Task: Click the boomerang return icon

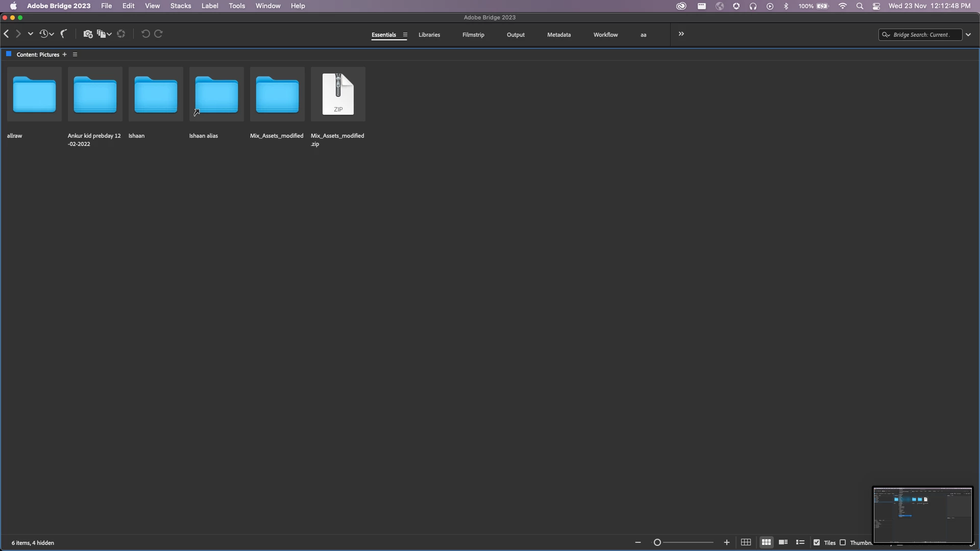Action: point(64,34)
